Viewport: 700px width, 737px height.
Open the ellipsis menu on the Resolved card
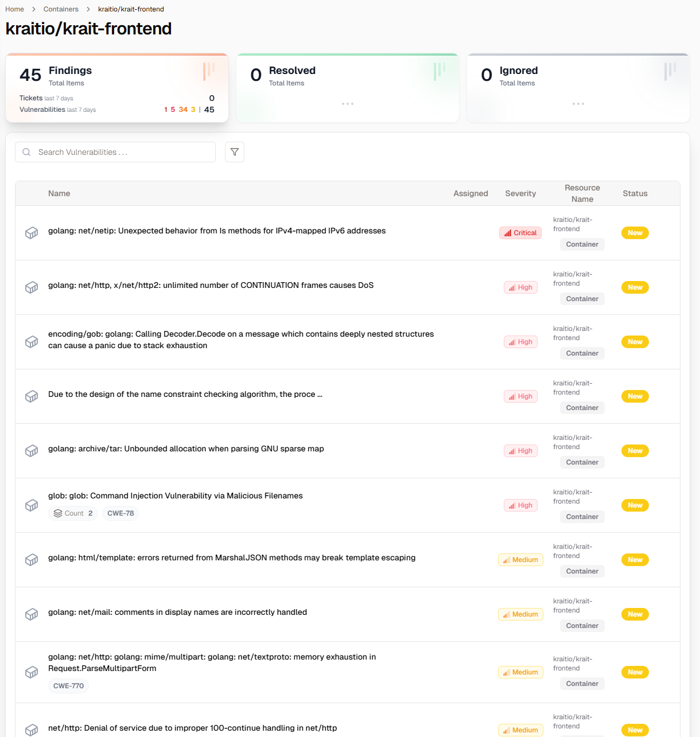[347, 104]
